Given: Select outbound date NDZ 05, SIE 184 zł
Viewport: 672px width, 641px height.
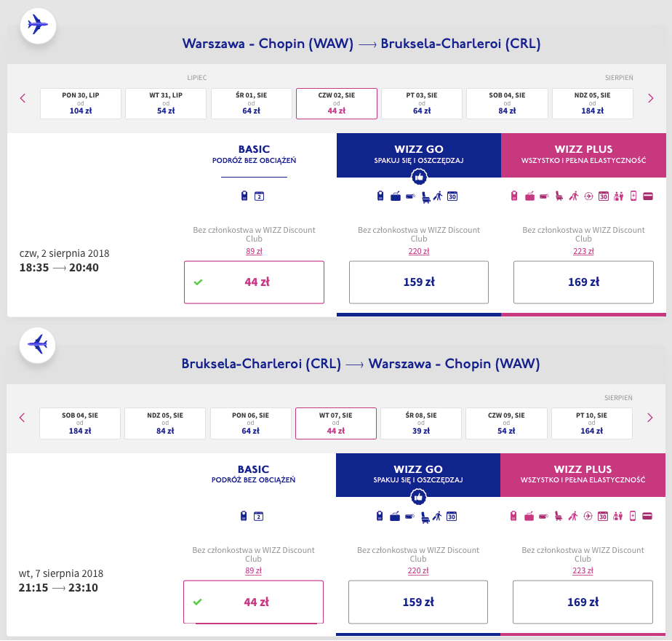Looking at the screenshot, I should (x=592, y=103).
